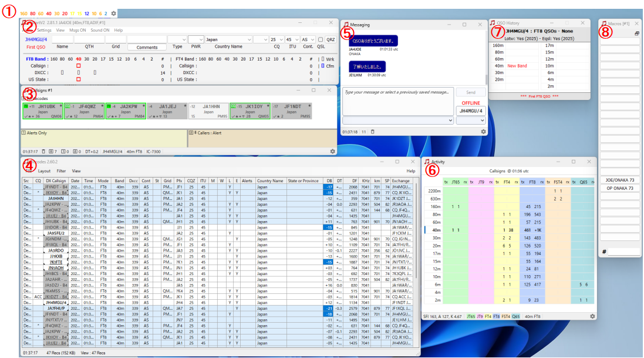Screen dimensions: 644x358
Task: Toggle the QSL checkbox beside QRZ
Action: pos(321,39)
